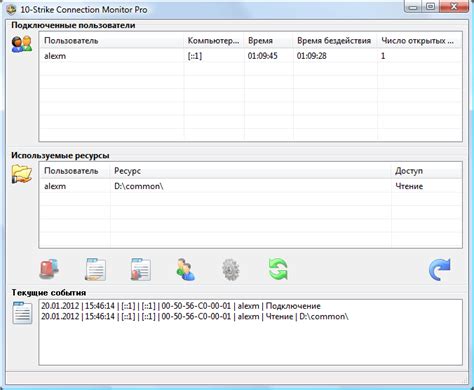The image size is (474, 390).
Task: Click the current events notepad icon
Action: pos(22,313)
